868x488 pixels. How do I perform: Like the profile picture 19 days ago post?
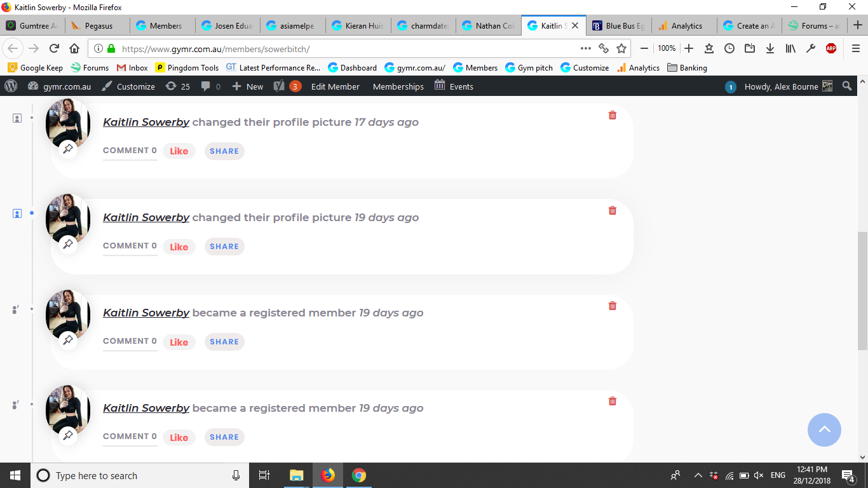(179, 247)
